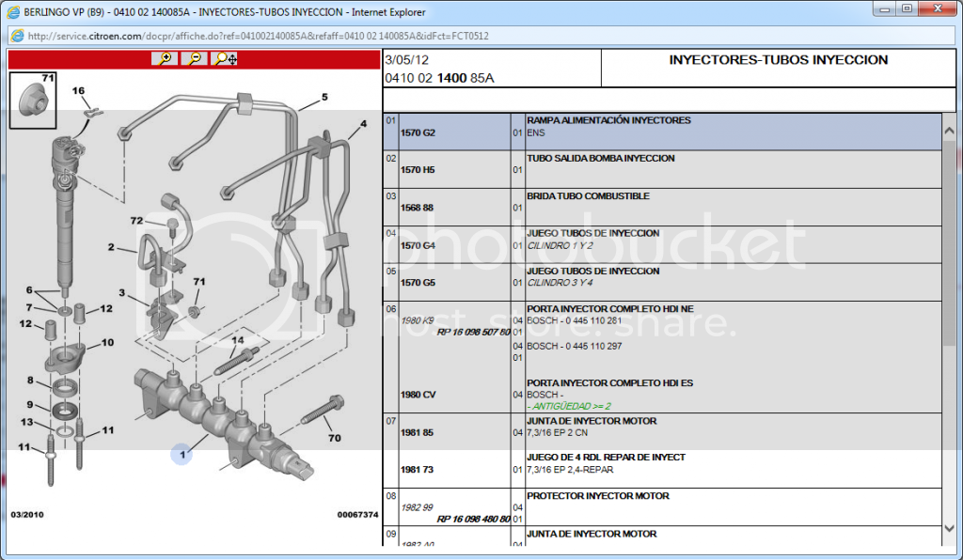Zoom in on the parts diagram
This screenshot has height=560, width=963.
click(166, 58)
